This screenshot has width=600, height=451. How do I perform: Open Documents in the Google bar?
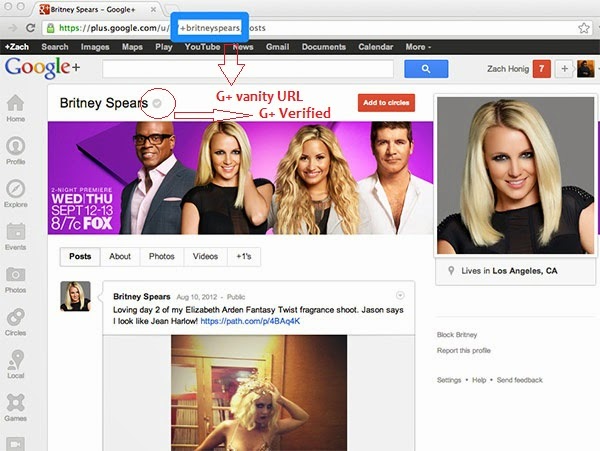pos(324,47)
